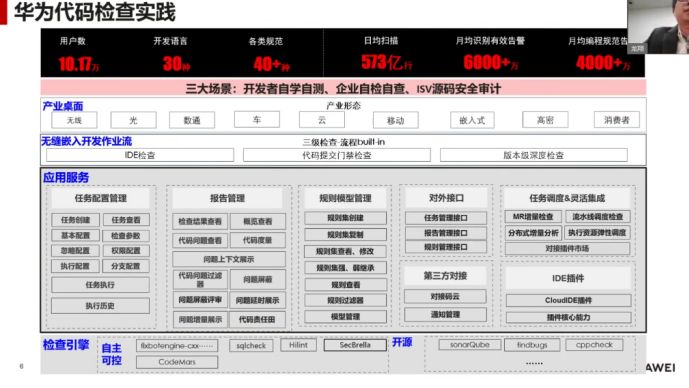Click the '权限配置' box
689x388 pixels.
[126, 250]
